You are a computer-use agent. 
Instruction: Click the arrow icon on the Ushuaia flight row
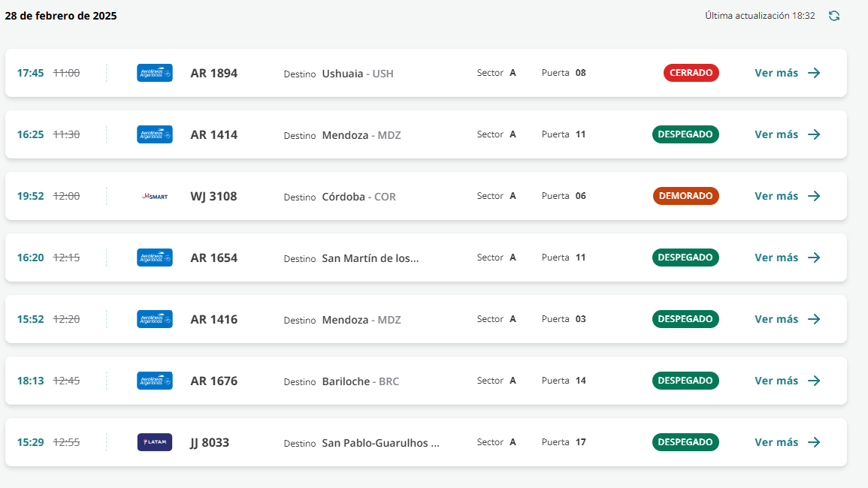click(814, 73)
